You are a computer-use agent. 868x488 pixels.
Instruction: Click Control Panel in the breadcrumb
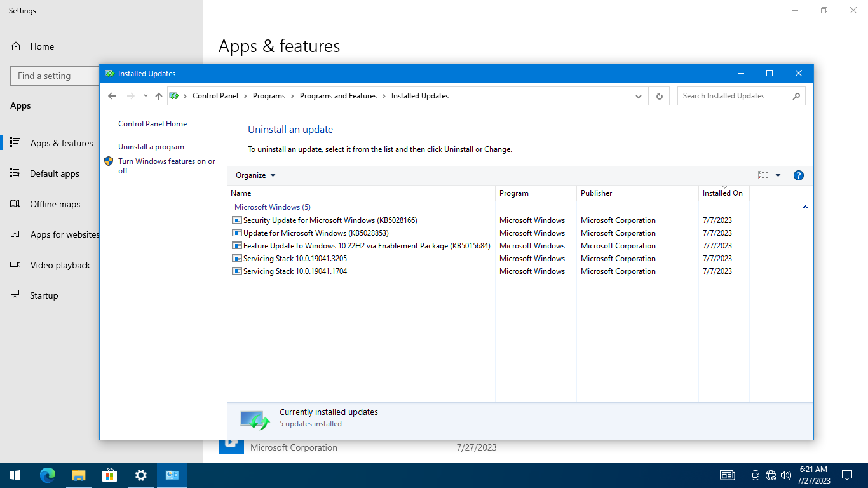click(215, 96)
